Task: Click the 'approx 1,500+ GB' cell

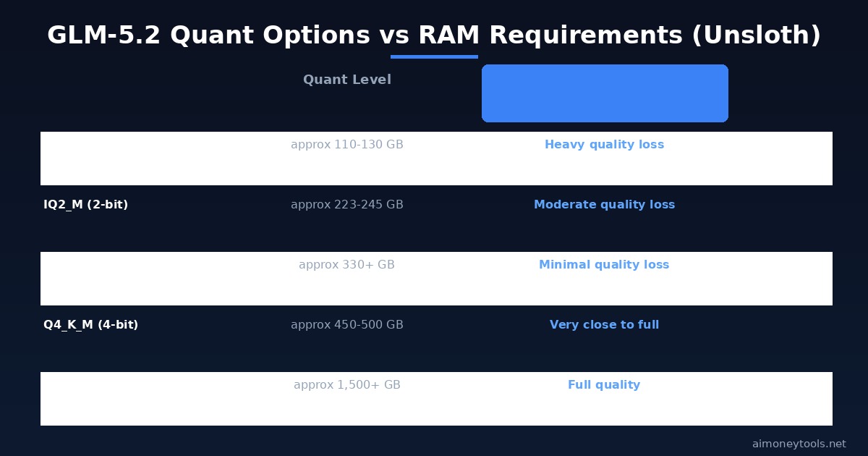Action: [x=347, y=385]
